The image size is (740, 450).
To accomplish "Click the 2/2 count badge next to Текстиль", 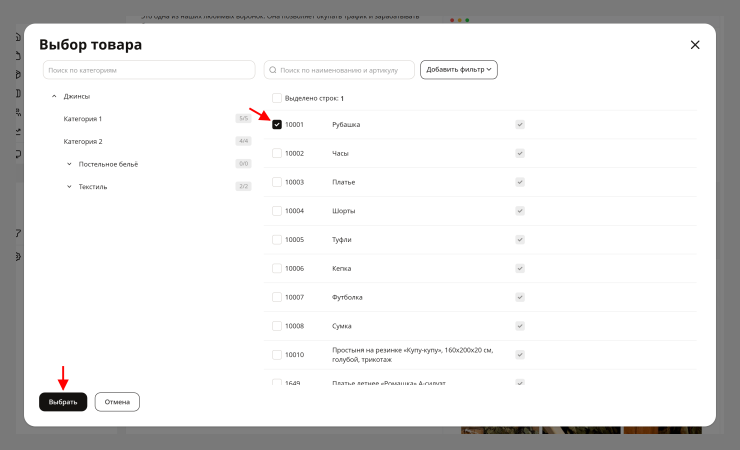I will coord(244,186).
